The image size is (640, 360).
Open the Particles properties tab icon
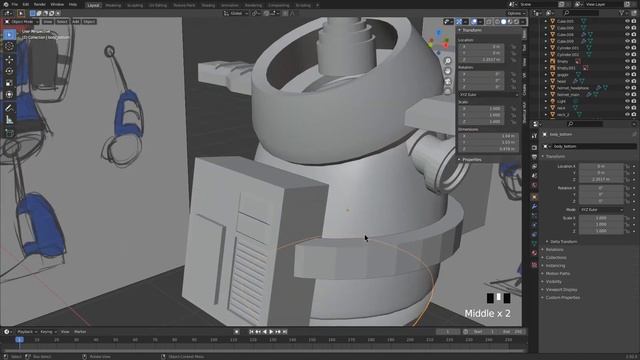[x=534, y=216]
